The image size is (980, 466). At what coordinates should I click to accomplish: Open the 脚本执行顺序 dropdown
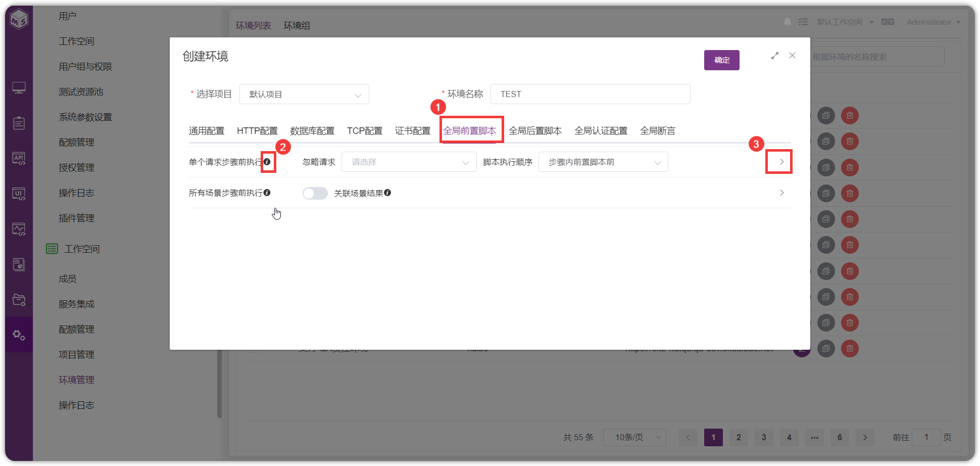(x=603, y=162)
